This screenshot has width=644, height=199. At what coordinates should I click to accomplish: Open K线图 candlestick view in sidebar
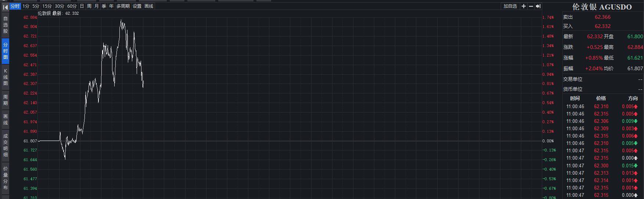pos(6,77)
